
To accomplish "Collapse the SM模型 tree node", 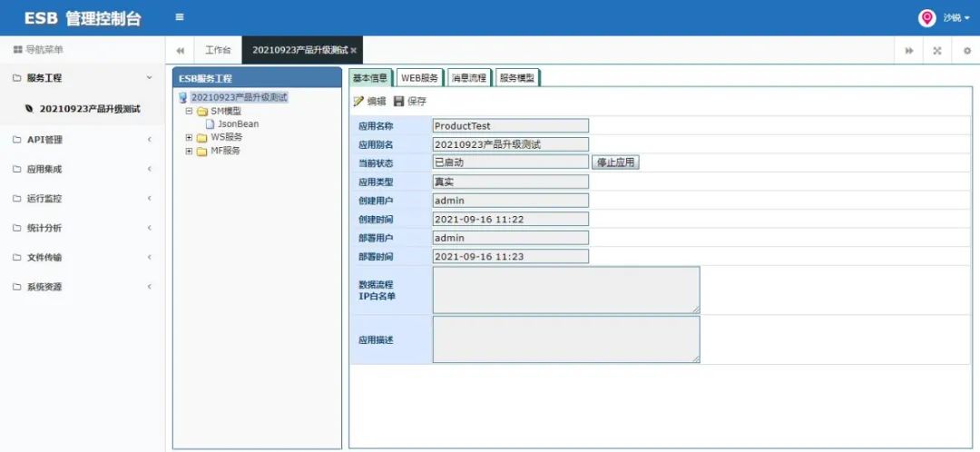I will [x=189, y=112].
